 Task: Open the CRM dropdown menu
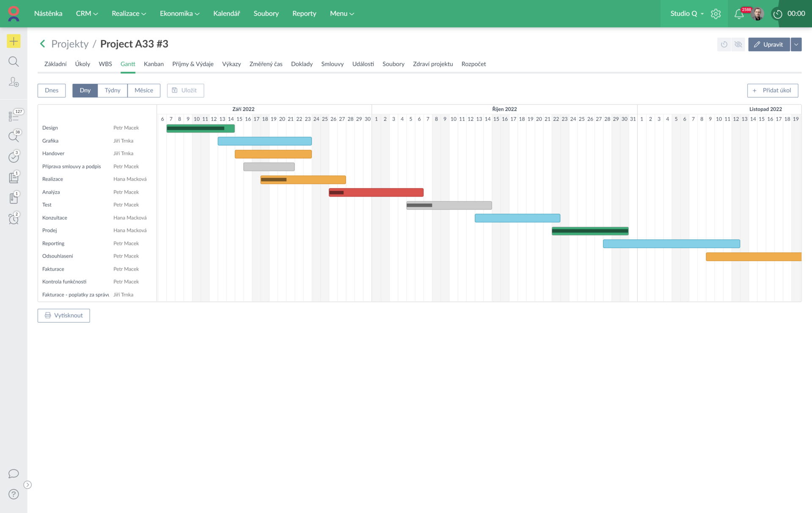coord(87,14)
